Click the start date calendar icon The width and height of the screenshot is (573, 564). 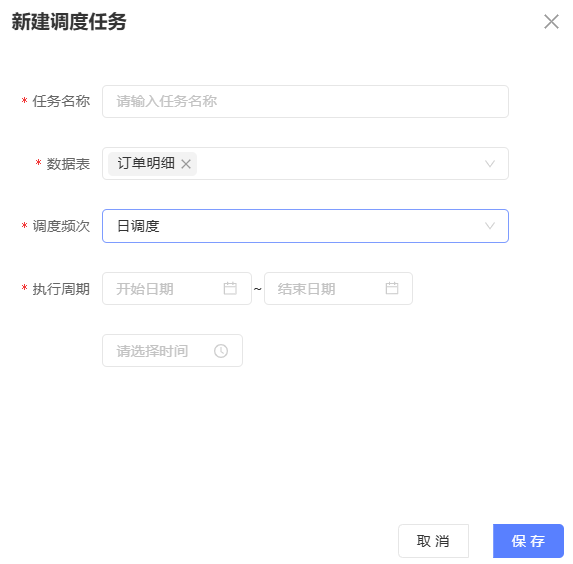tap(230, 288)
